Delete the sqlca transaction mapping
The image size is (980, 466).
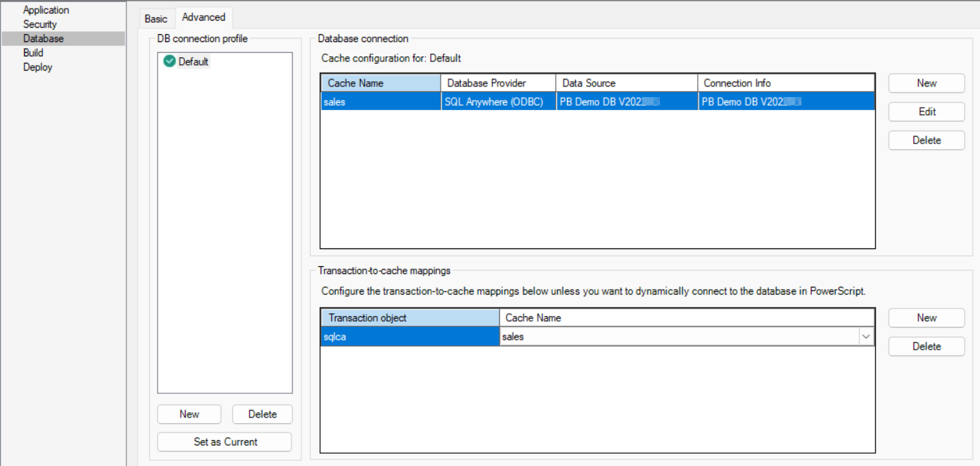(x=926, y=346)
